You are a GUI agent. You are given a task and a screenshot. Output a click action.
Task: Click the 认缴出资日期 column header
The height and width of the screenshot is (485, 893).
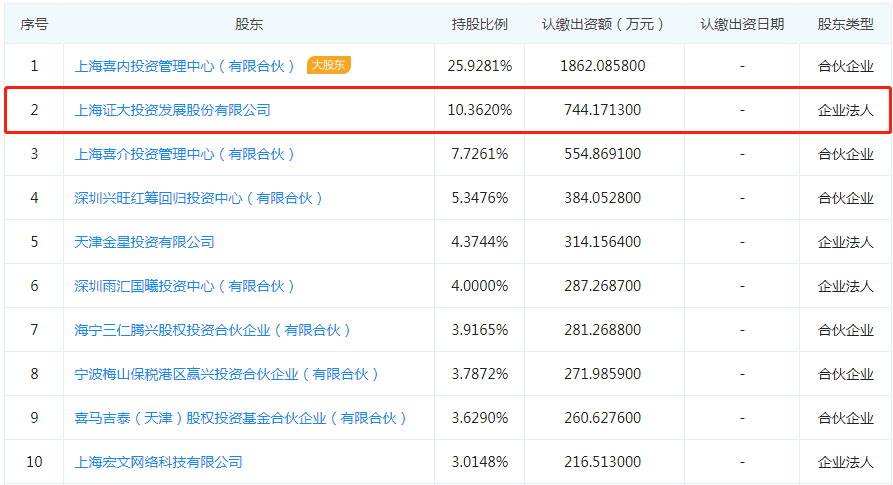click(x=742, y=24)
